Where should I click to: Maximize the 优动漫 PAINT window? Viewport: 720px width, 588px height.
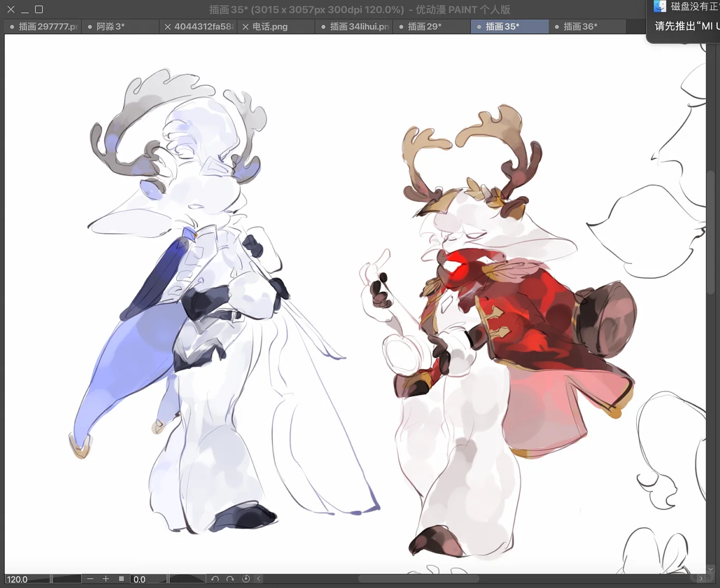(x=39, y=9)
